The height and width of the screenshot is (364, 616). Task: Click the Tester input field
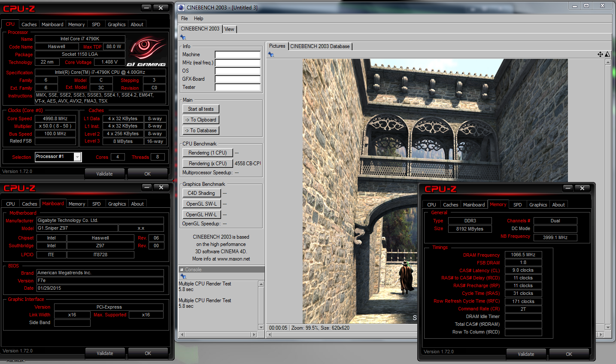[x=238, y=87]
